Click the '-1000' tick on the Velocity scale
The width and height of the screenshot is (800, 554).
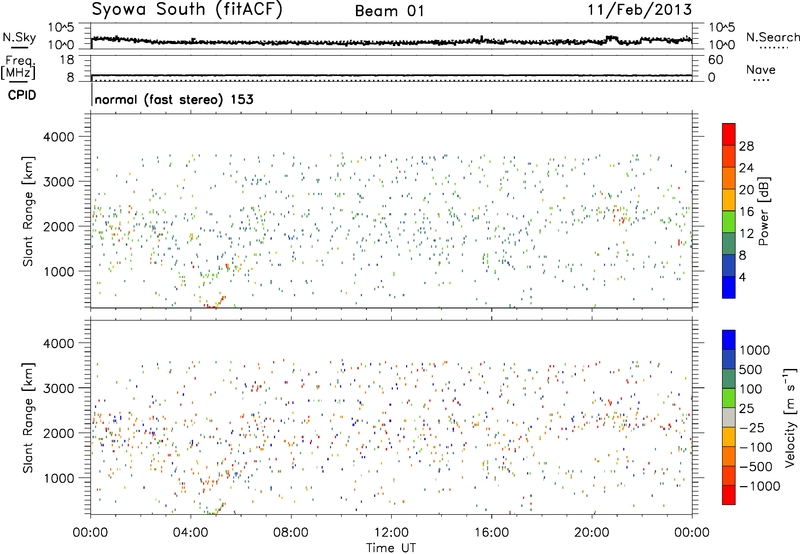click(x=759, y=486)
